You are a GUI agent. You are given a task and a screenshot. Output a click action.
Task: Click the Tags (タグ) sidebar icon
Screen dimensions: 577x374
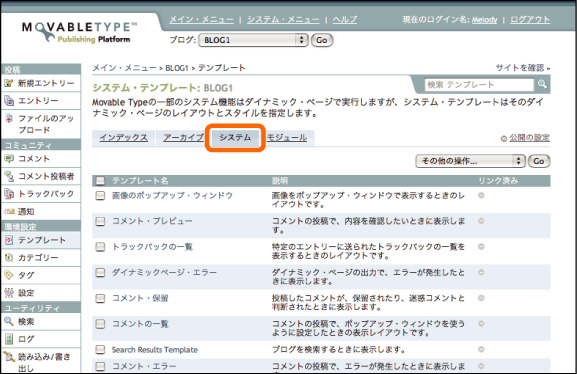[9, 275]
